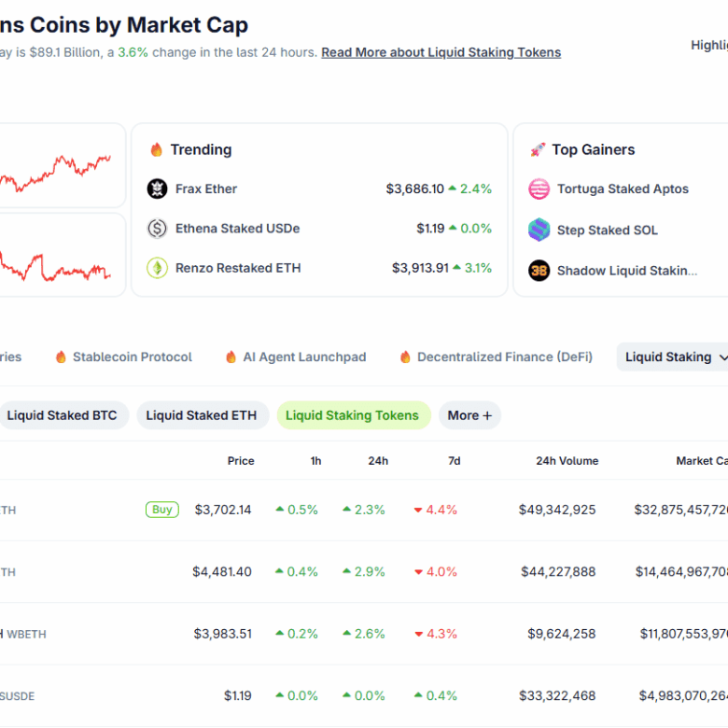728x728 pixels.
Task: Select the Liquid Staking Tokens filter
Action: 353,415
